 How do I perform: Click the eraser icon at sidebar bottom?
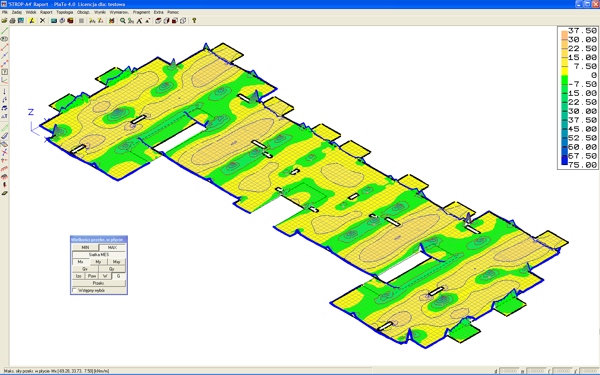point(4,193)
